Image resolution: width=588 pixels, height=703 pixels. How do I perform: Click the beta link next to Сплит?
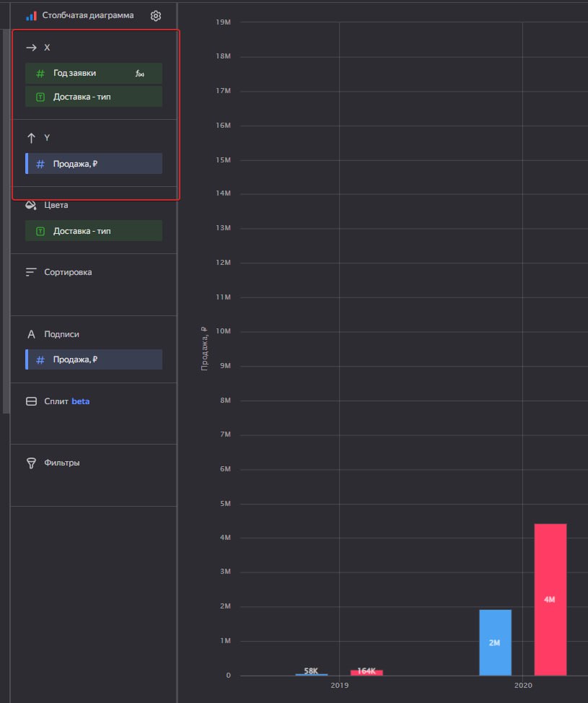pyautogui.click(x=81, y=401)
